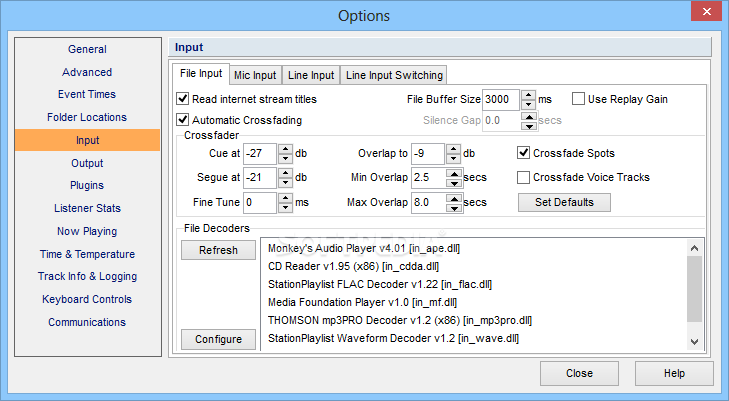The height and width of the screenshot is (401, 729).
Task: Open Now Playing settings
Action: pyautogui.click(x=87, y=231)
